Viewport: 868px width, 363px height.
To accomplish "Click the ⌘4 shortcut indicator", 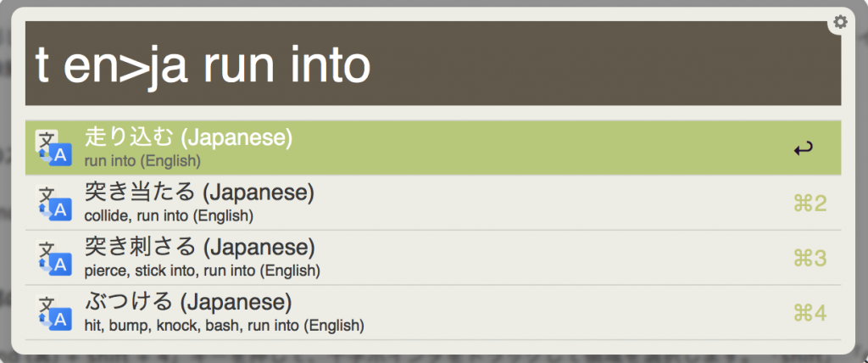I will click(810, 313).
